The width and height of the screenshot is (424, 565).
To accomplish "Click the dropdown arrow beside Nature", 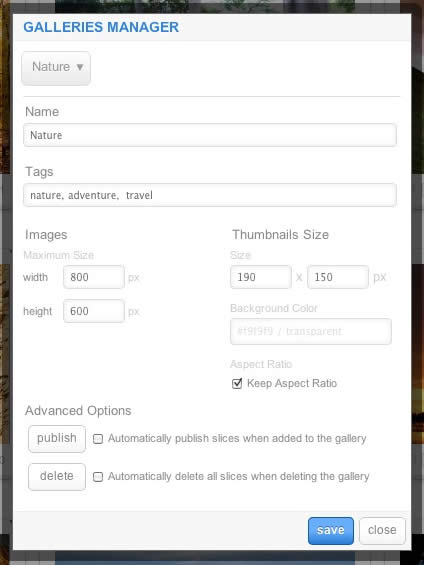I will pos(80,67).
